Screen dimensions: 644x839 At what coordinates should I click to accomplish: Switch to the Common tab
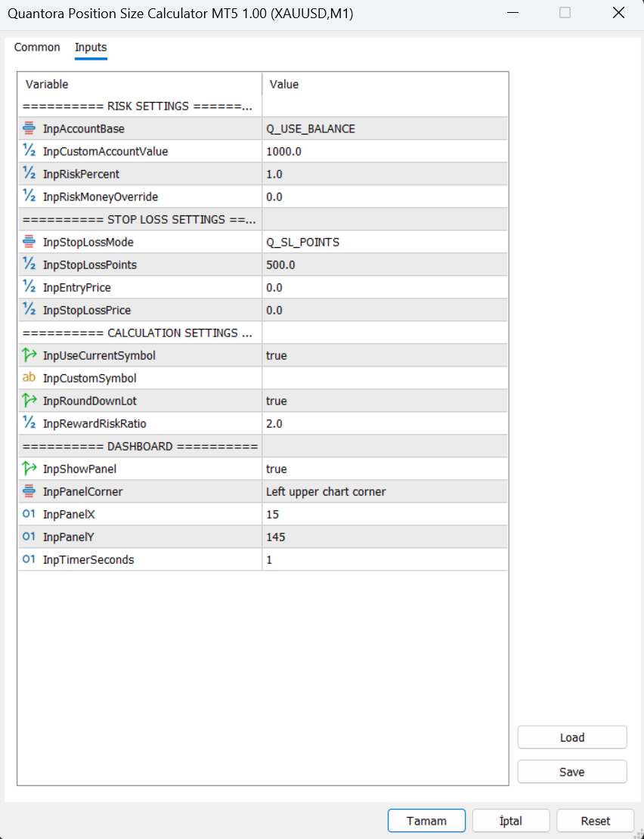click(x=37, y=47)
